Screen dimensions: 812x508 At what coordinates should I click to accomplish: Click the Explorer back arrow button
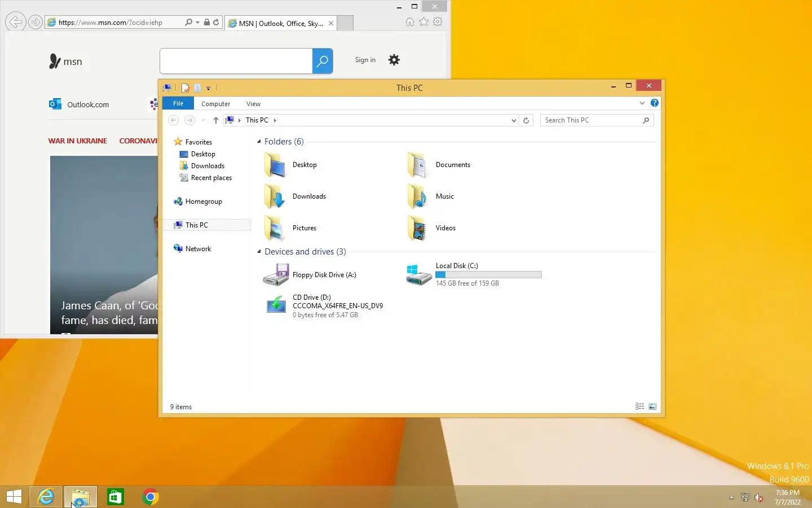point(174,120)
